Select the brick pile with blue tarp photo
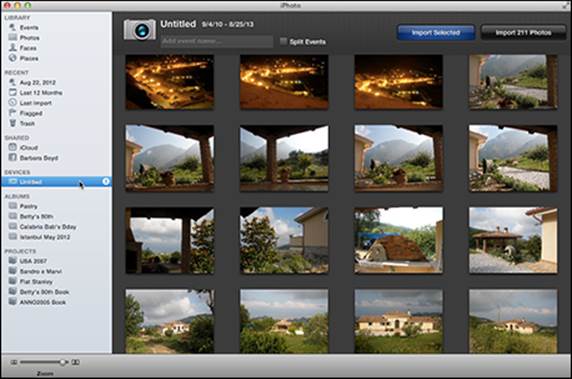 point(398,240)
